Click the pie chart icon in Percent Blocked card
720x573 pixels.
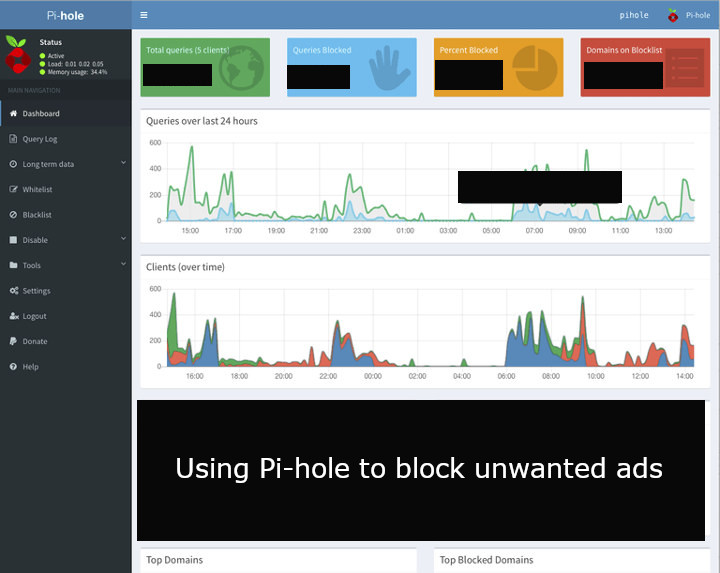(x=535, y=68)
